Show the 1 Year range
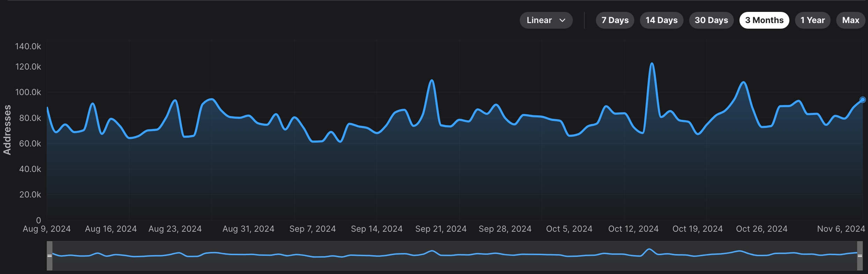868x274 pixels. tap(812, 20)
